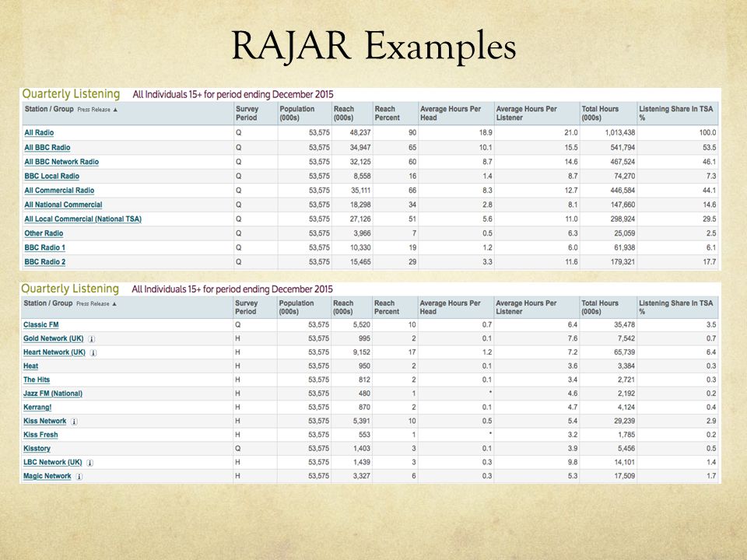Open the BBC Radio 2 link
This screenshot has width=747, height=560.
pyautogui.click(x=45, y=262)
